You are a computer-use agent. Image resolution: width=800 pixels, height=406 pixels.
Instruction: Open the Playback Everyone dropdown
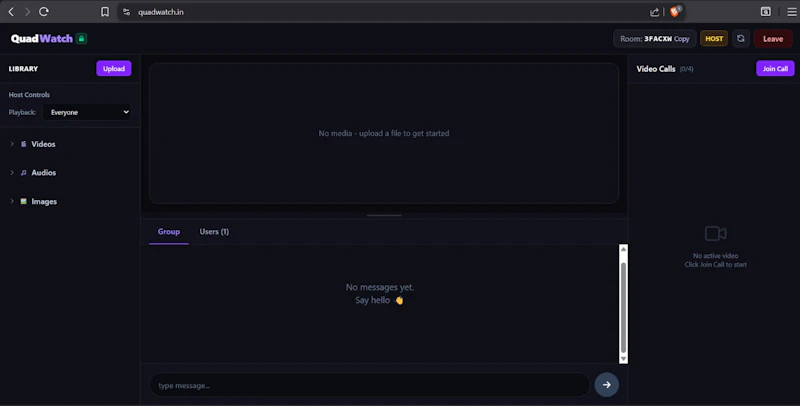[87, 112]
